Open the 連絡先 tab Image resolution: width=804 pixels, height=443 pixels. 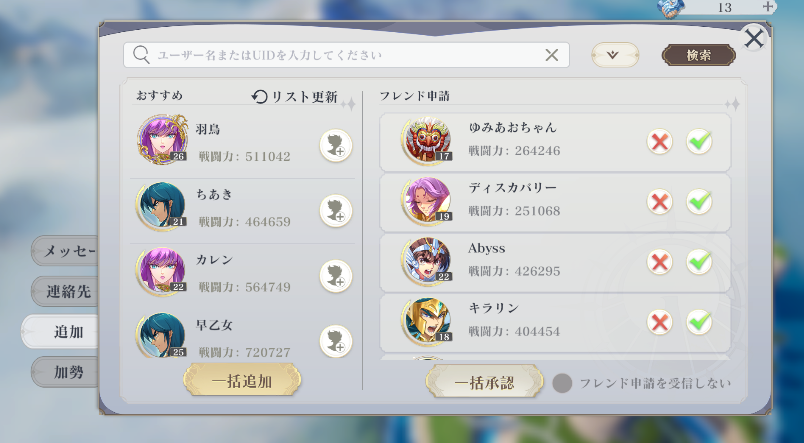(65, 292)
